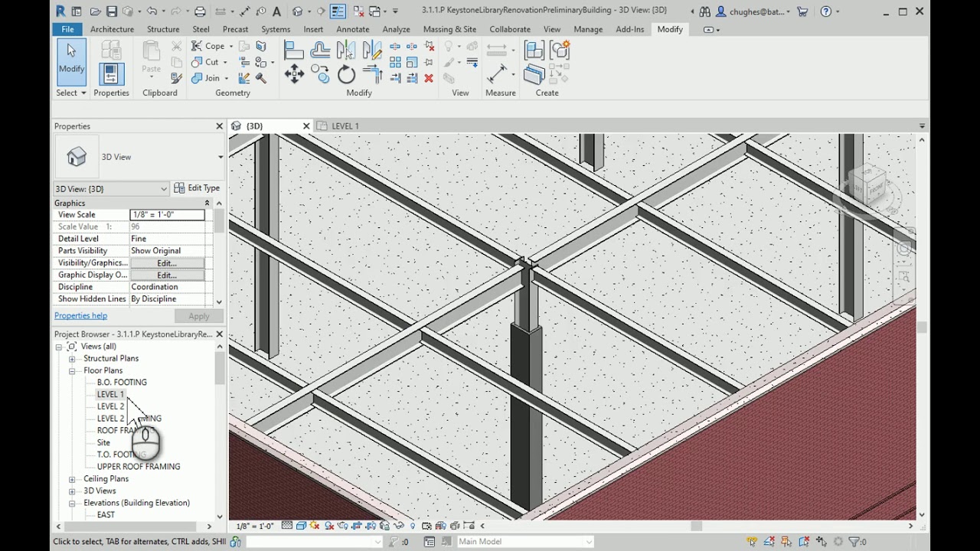The height and width of the screenshot is (551, 980).
Task: Expand the Structural Plans tree node
Action: coord(72,358)
